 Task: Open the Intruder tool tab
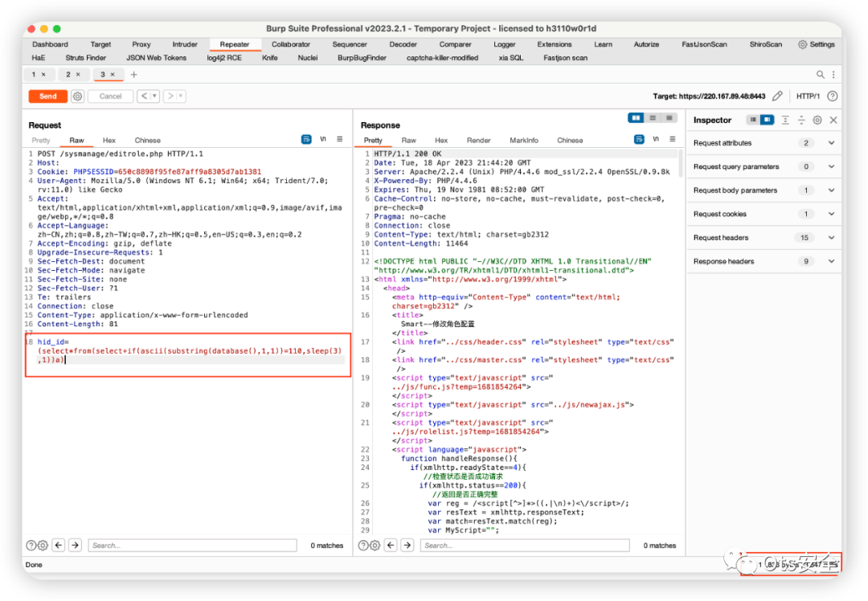point(185,44)
